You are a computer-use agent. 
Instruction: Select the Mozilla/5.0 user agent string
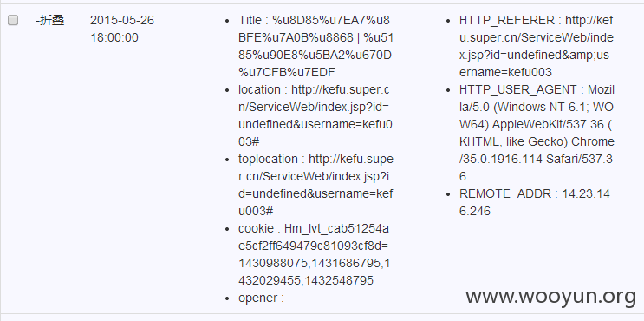click(537, 133)
